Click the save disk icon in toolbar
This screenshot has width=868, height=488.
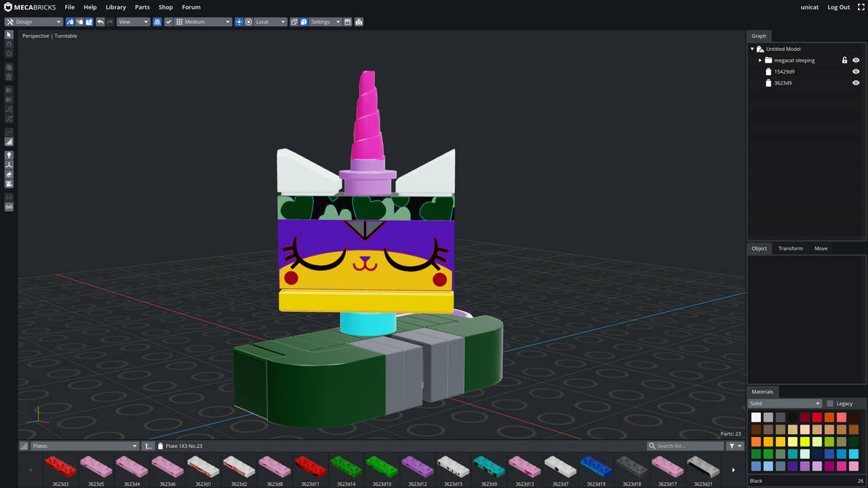[347, 22]
